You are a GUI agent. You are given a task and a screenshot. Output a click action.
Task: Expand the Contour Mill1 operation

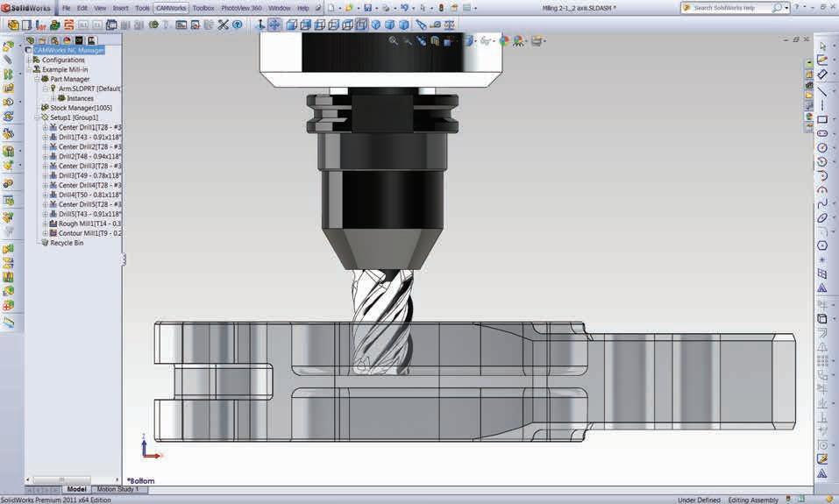tap(45, 233)
